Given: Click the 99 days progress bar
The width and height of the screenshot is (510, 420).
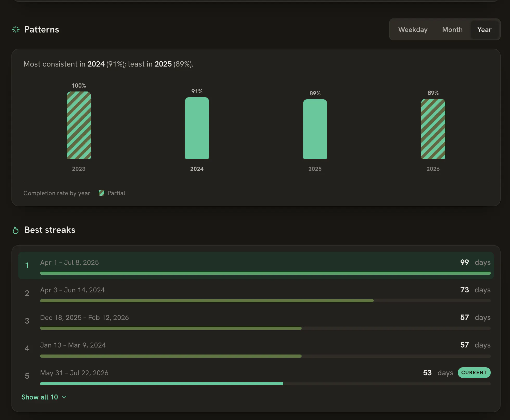Looking at the screenshot, I should tap(265, 273).
